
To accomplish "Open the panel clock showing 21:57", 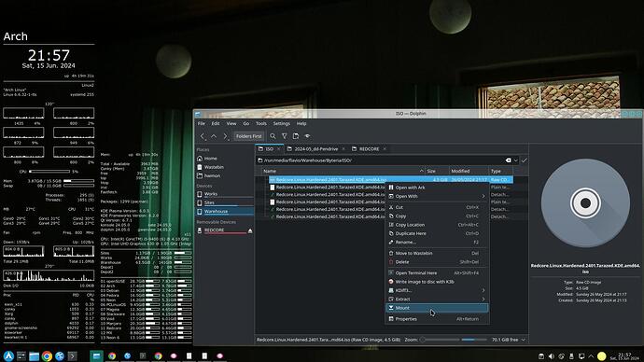I will [624, 356].
